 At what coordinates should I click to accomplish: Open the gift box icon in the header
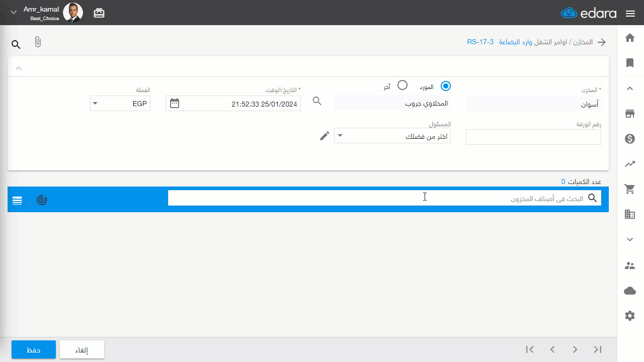coord(99,14)
